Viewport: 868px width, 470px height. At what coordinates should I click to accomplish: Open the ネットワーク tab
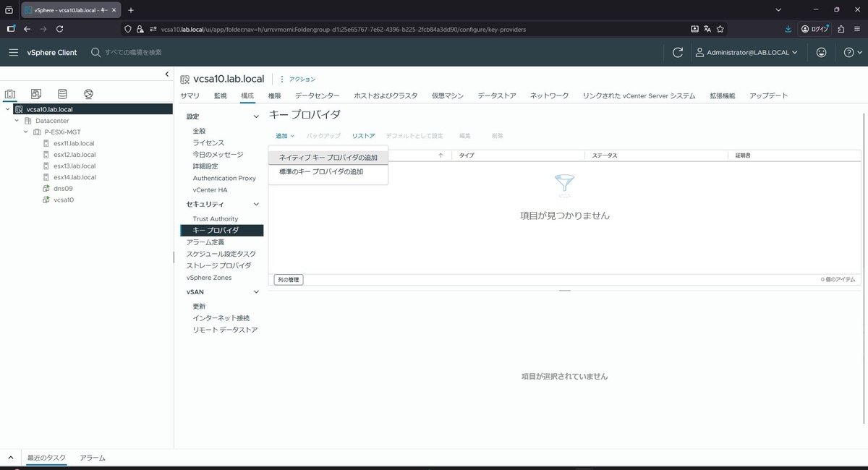pos(550,95)
